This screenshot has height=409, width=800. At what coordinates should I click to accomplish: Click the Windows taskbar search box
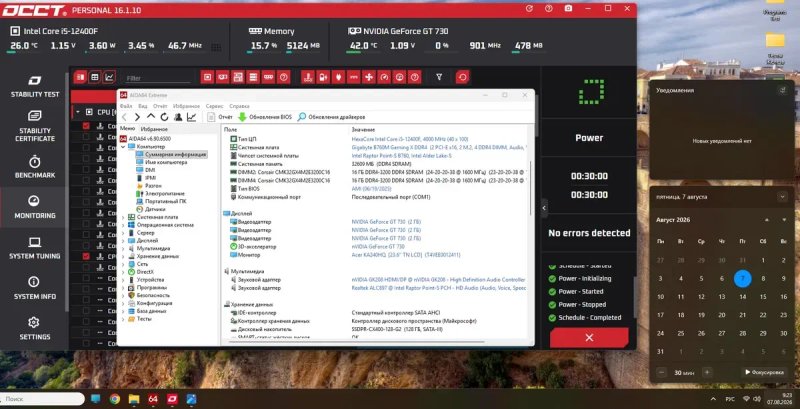point(41,398)
